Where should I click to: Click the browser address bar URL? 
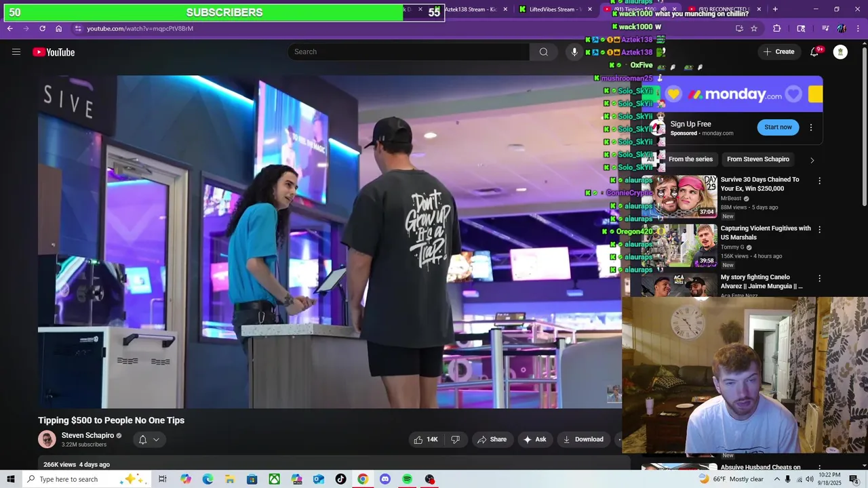140,28
